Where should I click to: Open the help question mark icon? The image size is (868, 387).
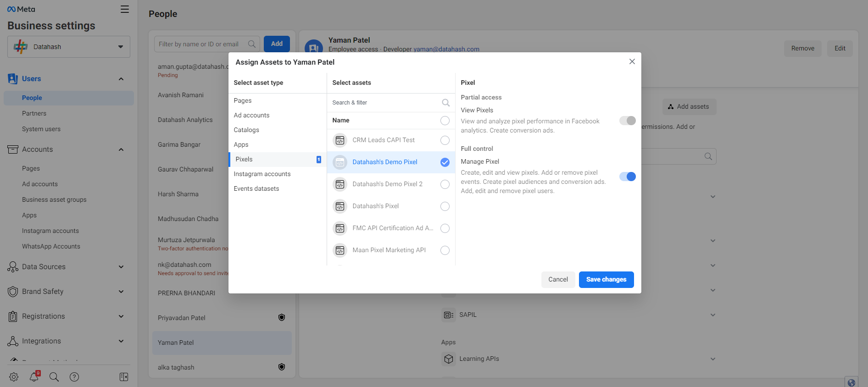(x=74, y=377)
